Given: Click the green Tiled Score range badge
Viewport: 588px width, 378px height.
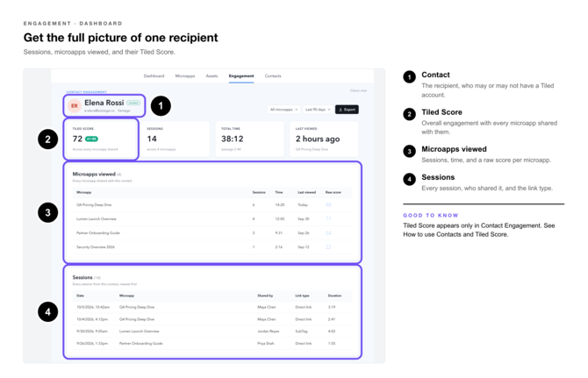Looking at the screenshot, I should 91,139.
